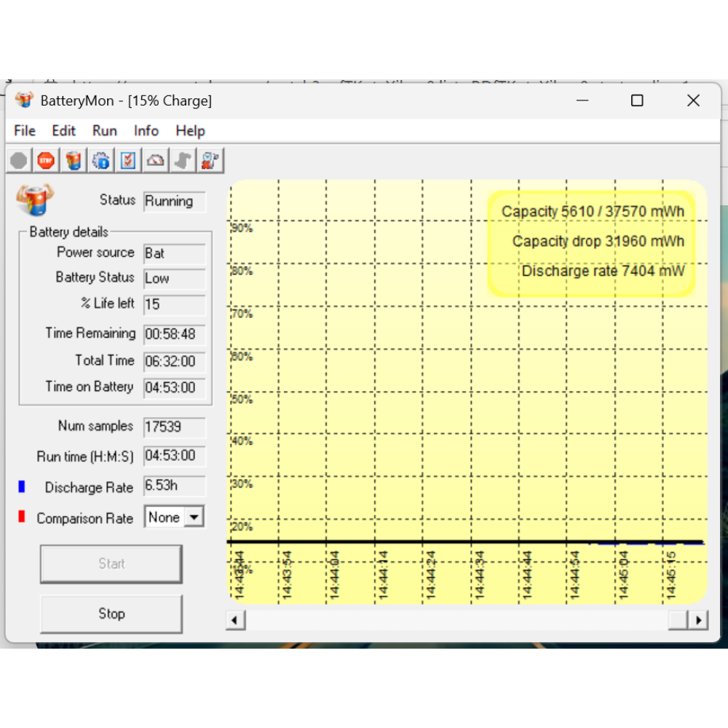Viewport: 728px width, 728px height.
Task: Click the Start button
Action: coord(111,563)
